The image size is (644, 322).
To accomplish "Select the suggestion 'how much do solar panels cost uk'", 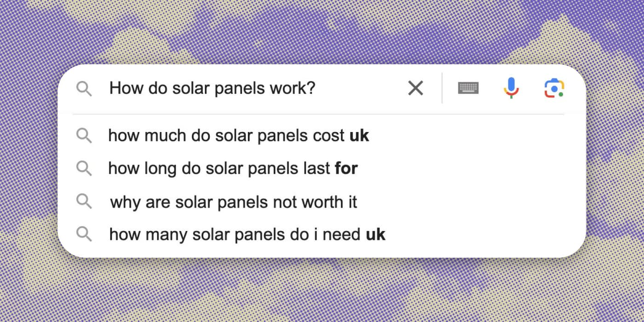I will 238,135.
